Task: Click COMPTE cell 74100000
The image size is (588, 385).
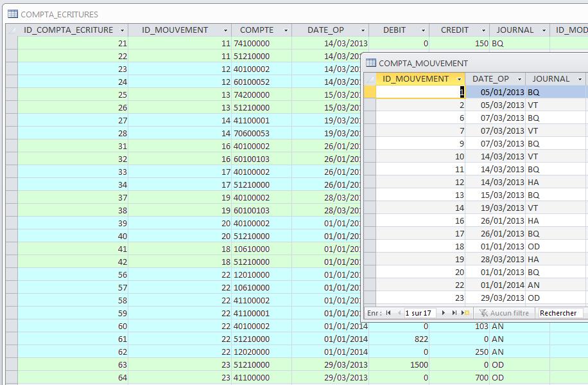Action: pyautogui.click(x=262, y=43)
